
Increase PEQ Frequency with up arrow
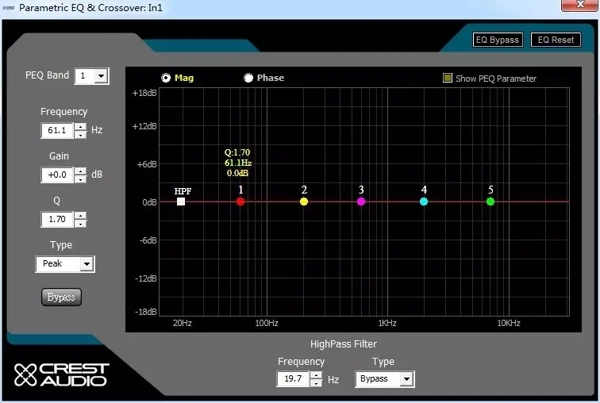(80, 127)
